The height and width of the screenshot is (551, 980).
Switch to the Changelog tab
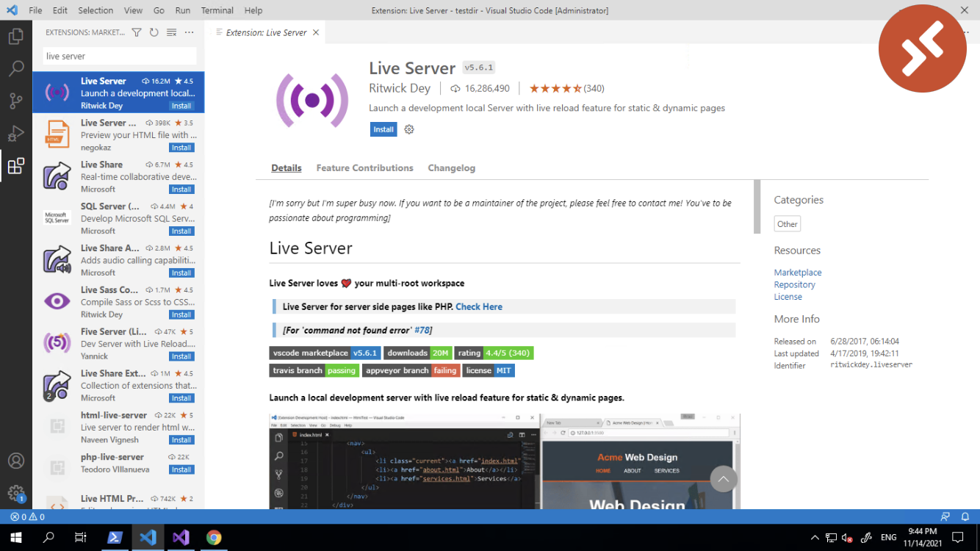tap(451, 168)
